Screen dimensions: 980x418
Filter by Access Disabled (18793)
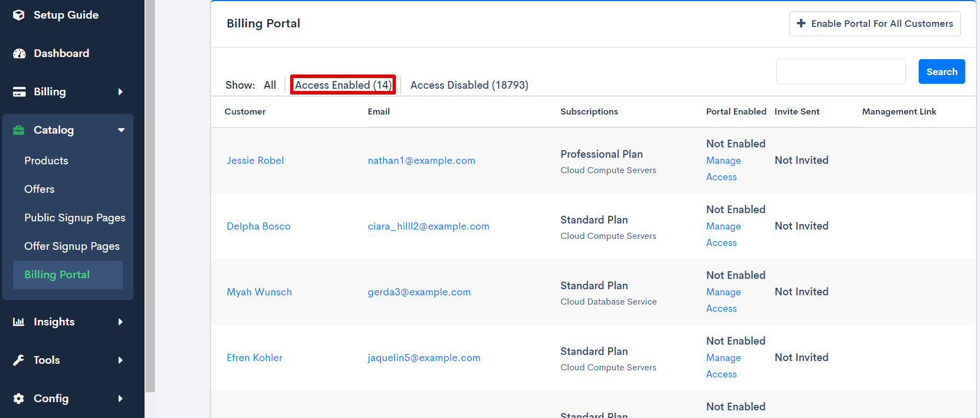click(x=469, y=85)
